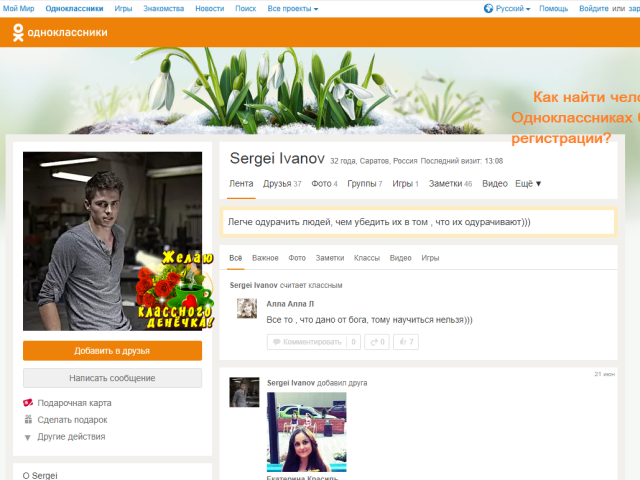Click the Написать сообщение button
The height and width of the screenshot is (480, 640).
pos(112,378)
